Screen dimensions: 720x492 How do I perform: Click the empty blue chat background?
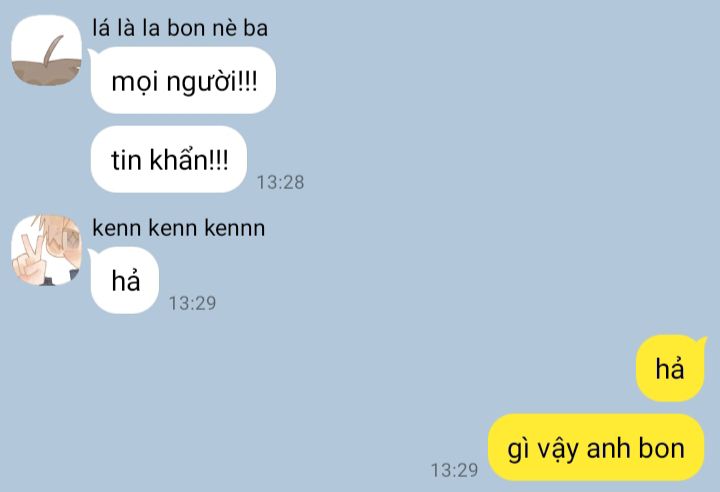point(459,184)
